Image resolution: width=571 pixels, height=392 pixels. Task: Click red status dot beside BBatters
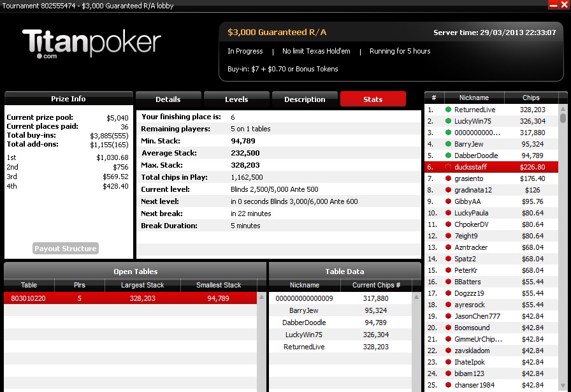448,282
